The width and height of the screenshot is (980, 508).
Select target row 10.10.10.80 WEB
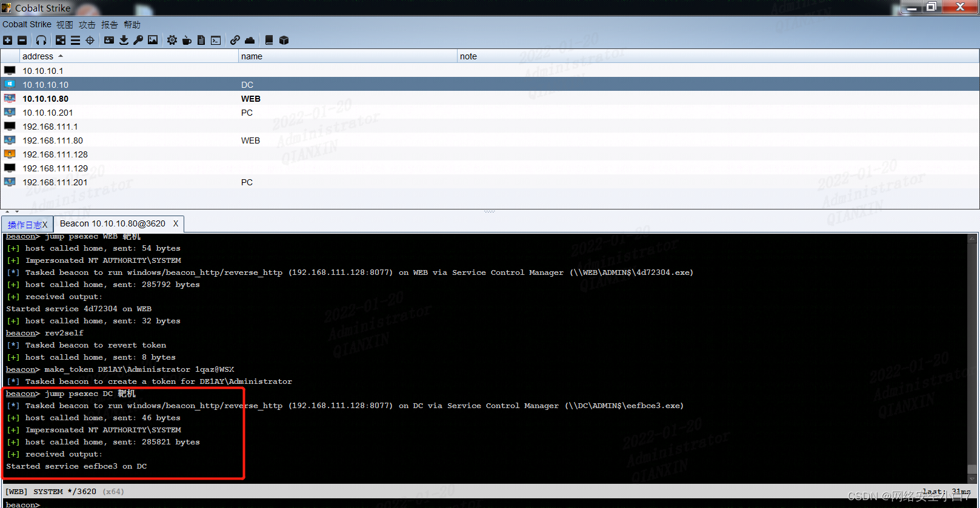[490, 99]
